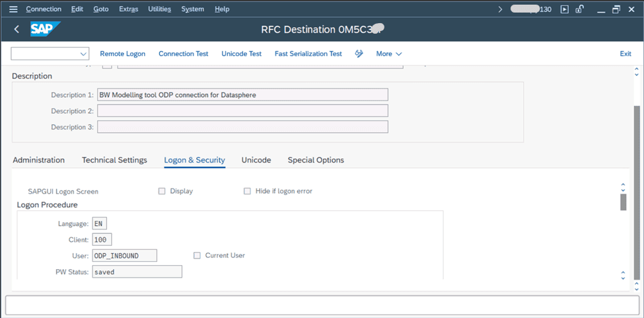Screen dimensions: 644x318
Task: Open the Extras menu
Action: [x=129, y=9]
